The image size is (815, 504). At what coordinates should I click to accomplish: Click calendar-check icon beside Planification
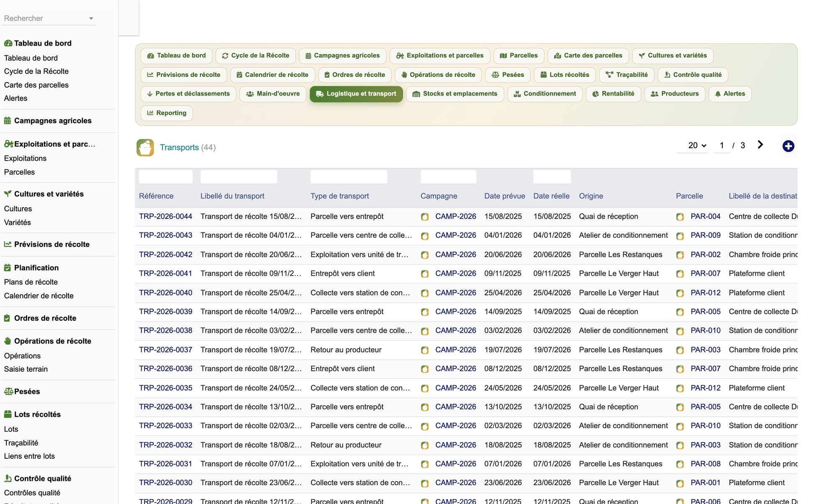click(8, 267)
